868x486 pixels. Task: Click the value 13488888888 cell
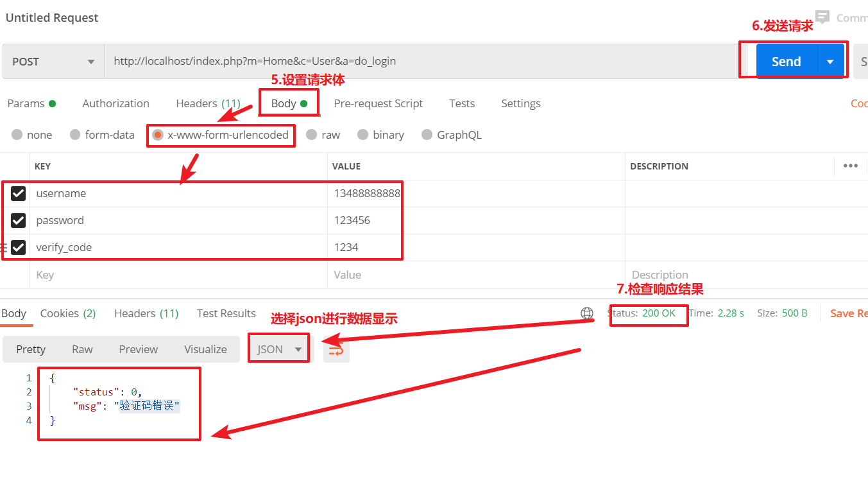(476, 193)
